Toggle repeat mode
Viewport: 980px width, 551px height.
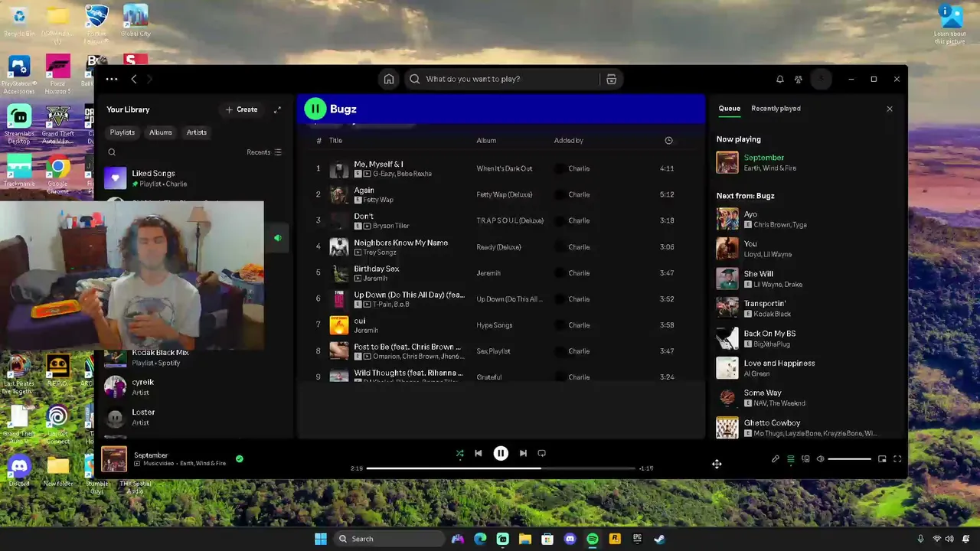coord(542,453)
